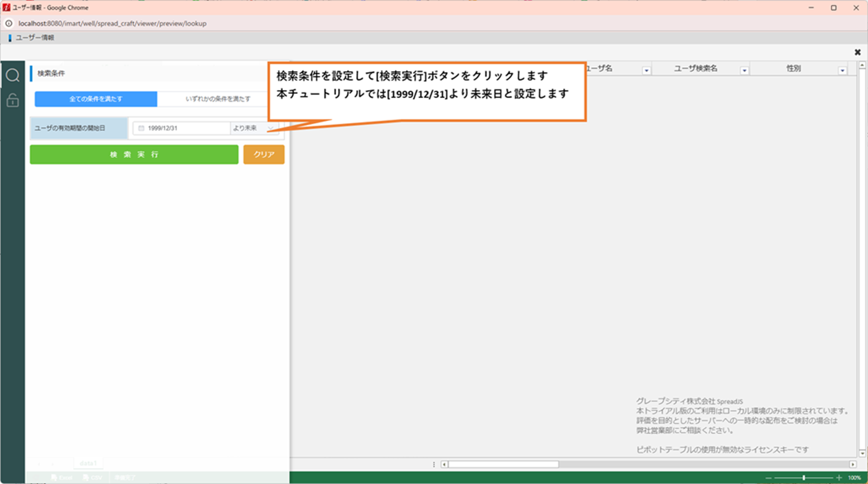The height and width of the screenshot is (484, 868).
Task: Open the 性別 column filter dropdown
Action: click(842, 70)
